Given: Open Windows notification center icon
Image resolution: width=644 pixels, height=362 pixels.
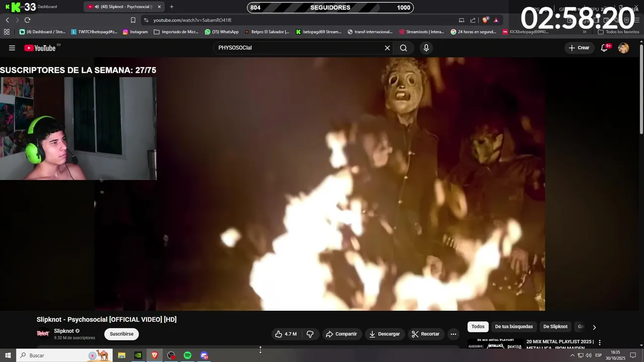Looking at the screenshot, I should (x=633, y=355).
